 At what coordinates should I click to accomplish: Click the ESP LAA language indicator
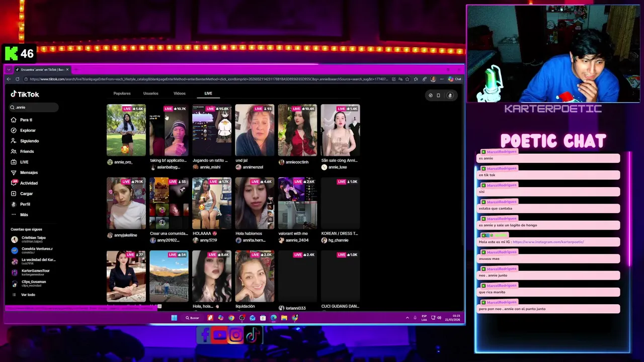(424, 318)
